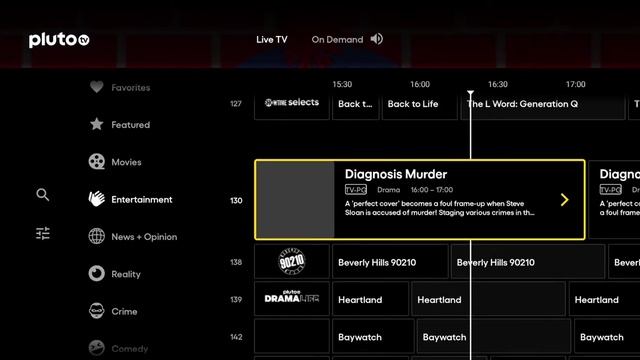Open the Crime category
This screenshot has width=640, height=360.
point(124,311)
